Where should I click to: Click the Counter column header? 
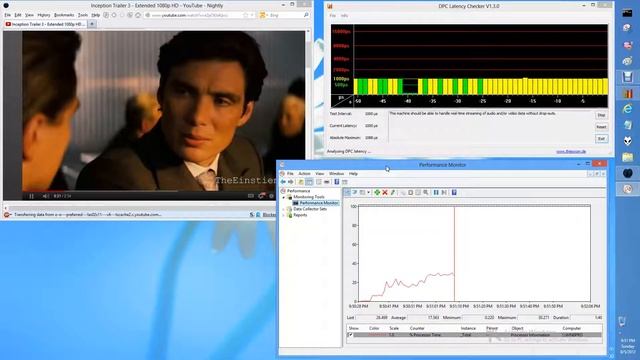(417, 328)
